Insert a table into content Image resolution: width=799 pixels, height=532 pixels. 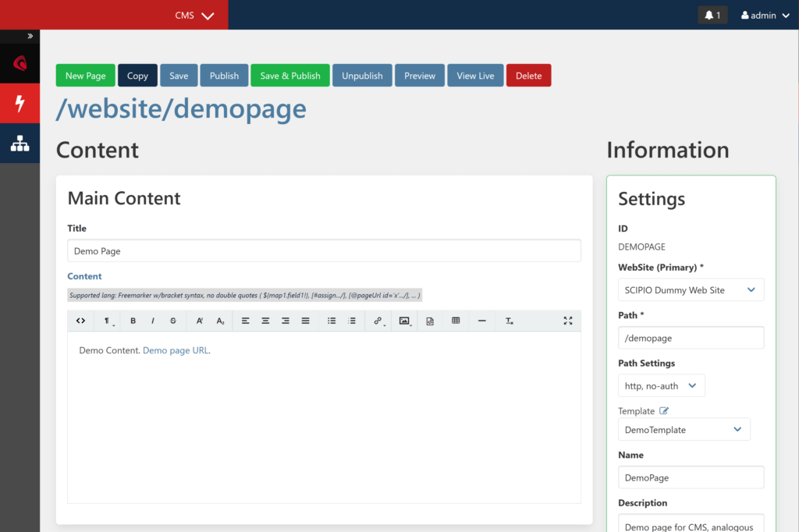pos(456,321)
